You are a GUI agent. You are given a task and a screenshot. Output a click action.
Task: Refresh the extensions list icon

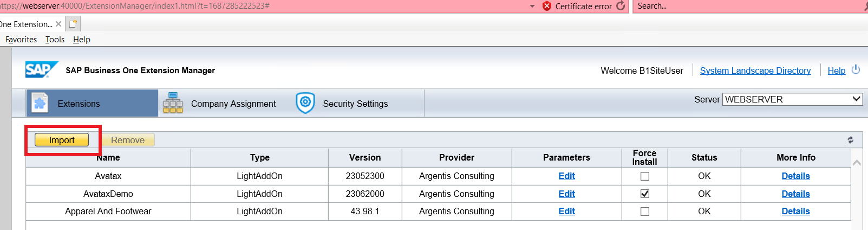pos(850,140)
